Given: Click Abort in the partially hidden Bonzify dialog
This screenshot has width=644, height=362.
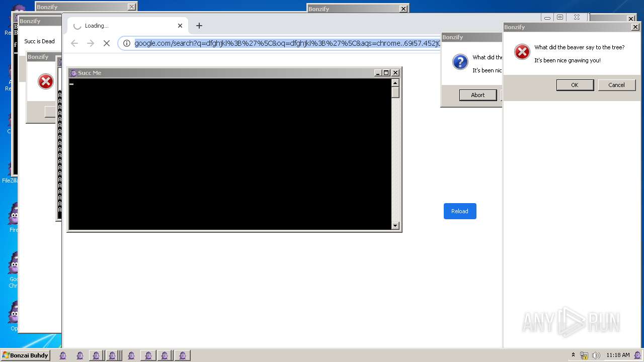Looking at the screenshot, I should point(478,95).
